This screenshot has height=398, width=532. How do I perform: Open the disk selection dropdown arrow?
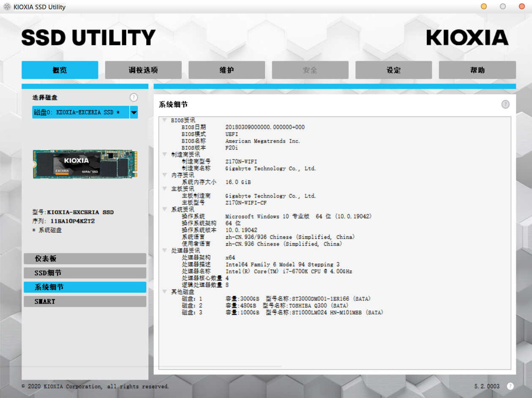pos(134,112)
